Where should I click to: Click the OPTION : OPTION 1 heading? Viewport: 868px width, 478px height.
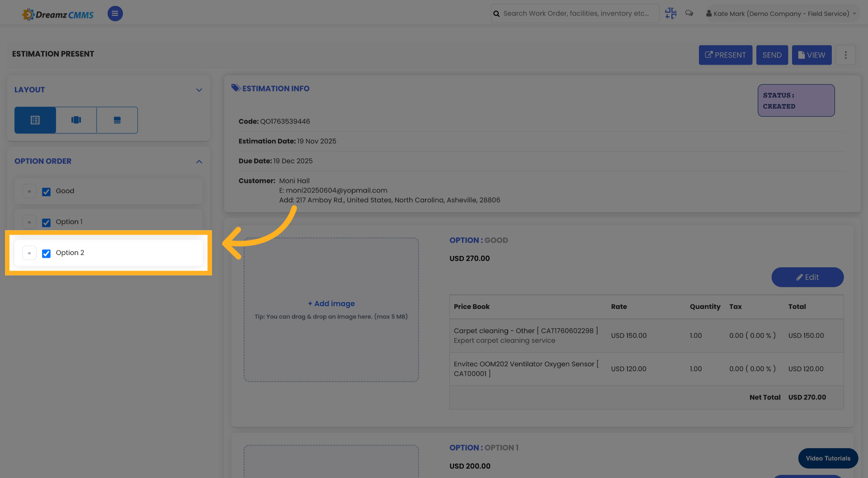[x=484, y=448]
